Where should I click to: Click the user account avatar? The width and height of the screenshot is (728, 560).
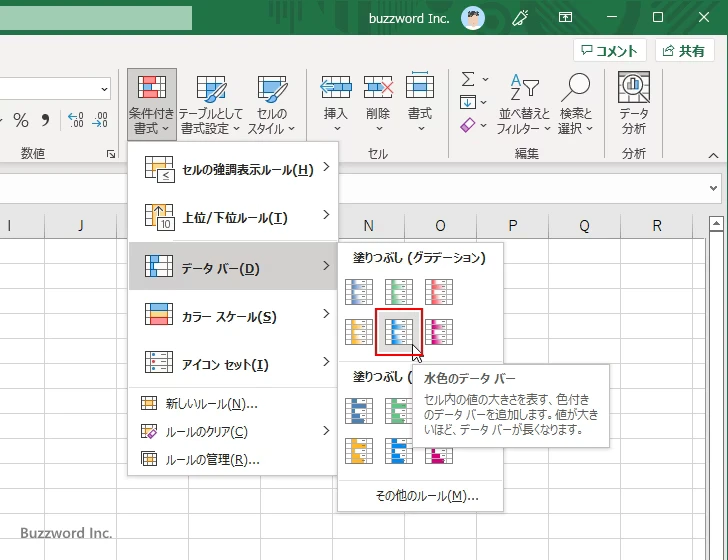coord(473,18)
